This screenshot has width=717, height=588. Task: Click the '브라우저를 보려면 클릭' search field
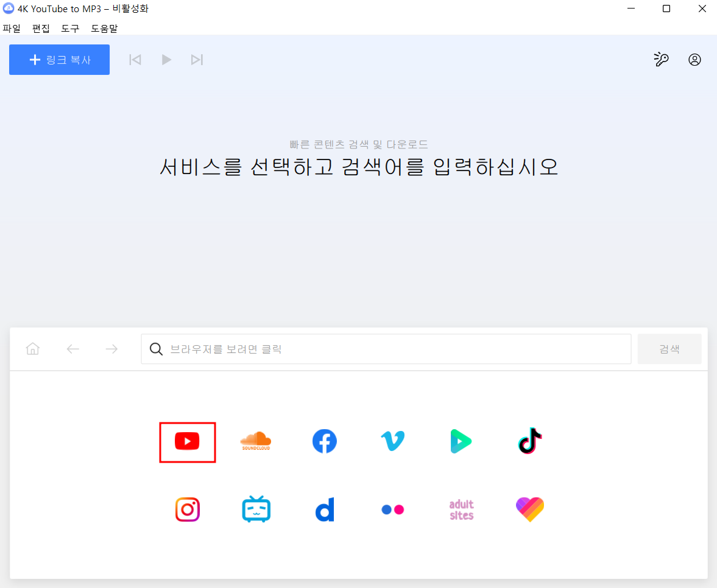(x=386, y=349)
